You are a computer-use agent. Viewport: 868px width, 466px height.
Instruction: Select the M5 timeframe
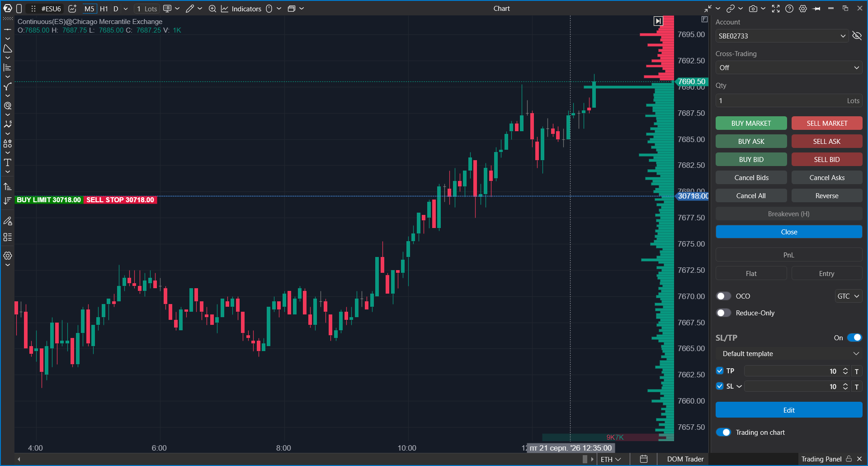coord(90,9)
